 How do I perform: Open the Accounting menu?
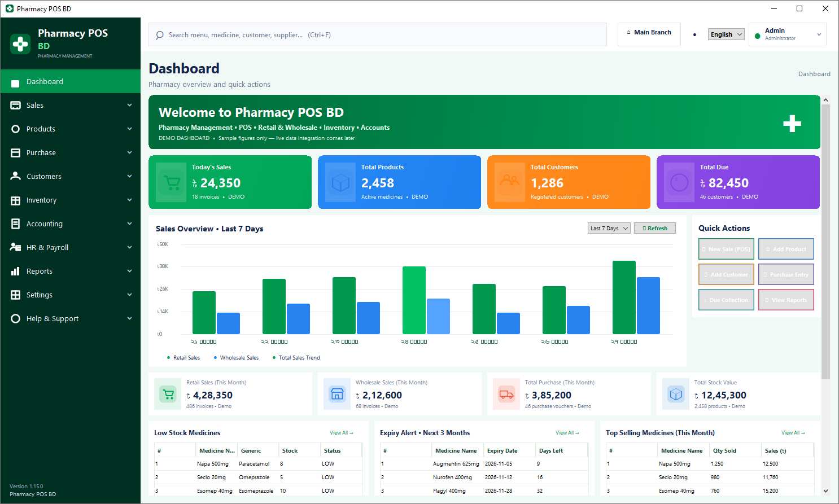coord(71,223)
